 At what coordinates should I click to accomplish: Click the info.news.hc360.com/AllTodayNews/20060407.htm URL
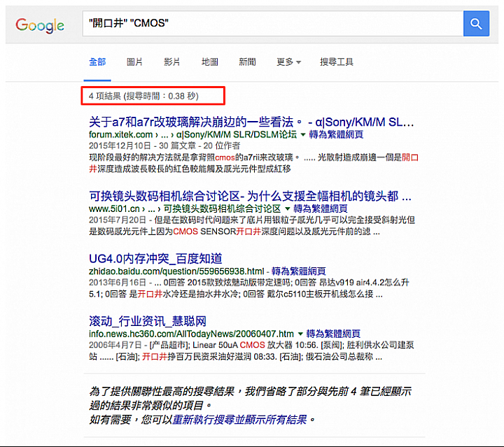(191, 334)
